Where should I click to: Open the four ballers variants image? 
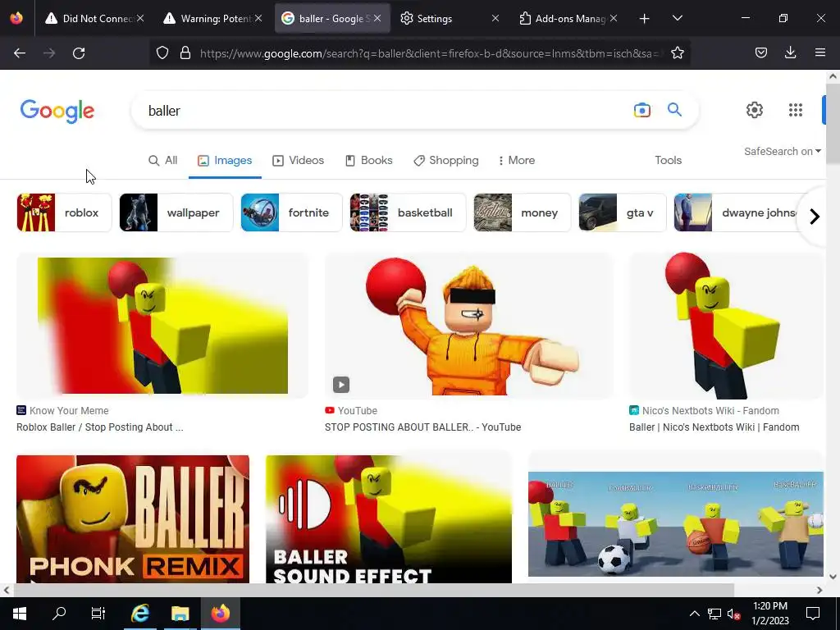coord(676,524)
